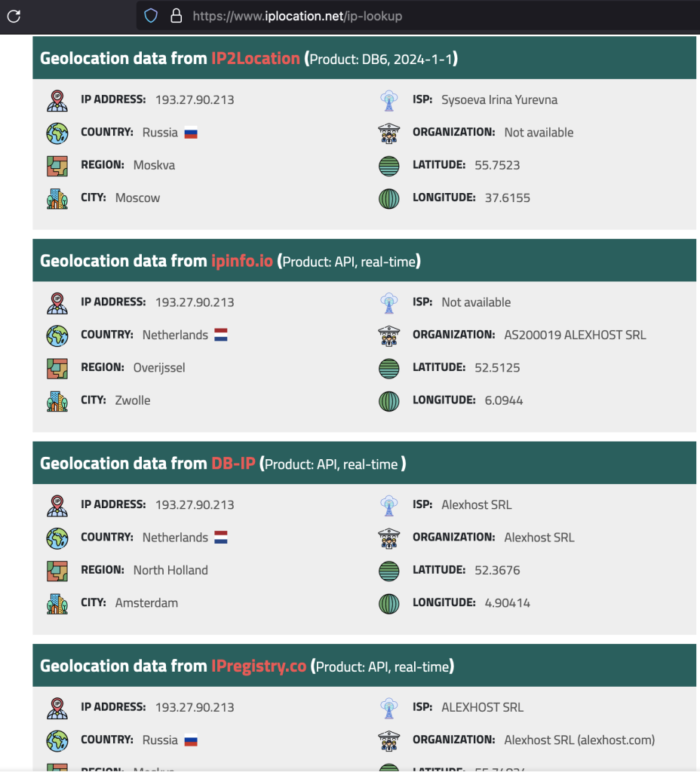
Task: Click the longitude globe icon in ipinfo.io section
Action: 388,401
